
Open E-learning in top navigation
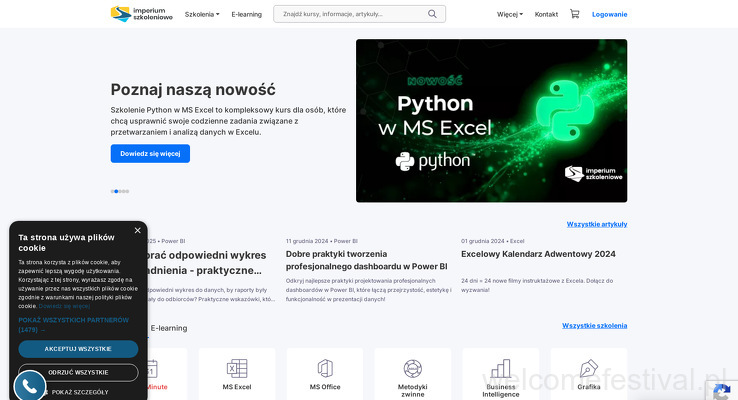click(247, 15)
